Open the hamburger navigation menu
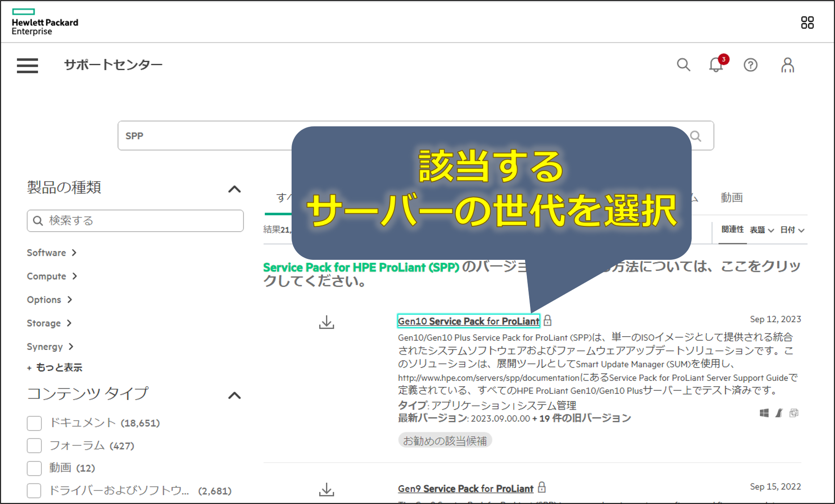Viewport: 835px width, 504px height. [27, 65]
